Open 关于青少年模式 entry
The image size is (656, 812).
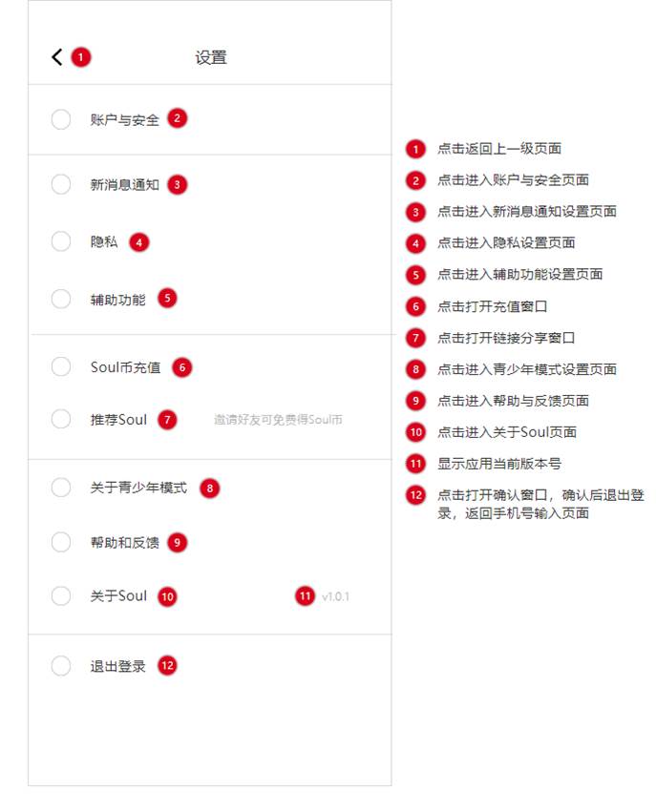coord(138,489)
